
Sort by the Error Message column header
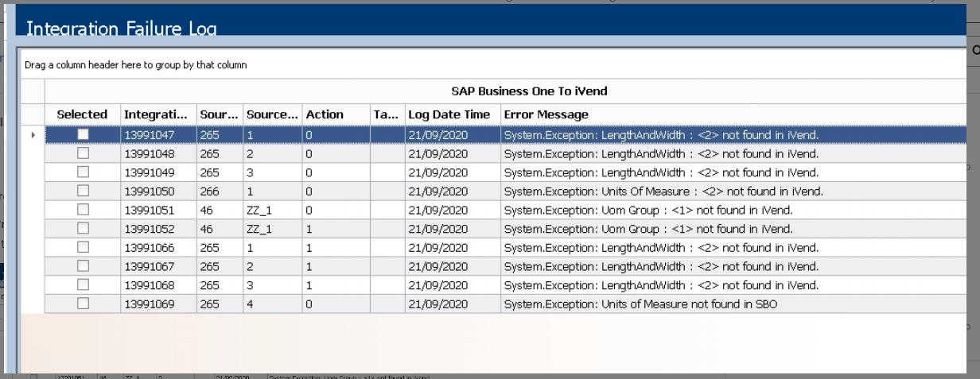click(x=733, y=114)
